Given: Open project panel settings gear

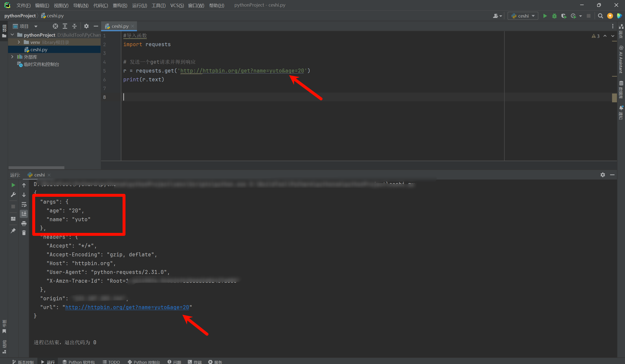Looking at the screenshot, I should pos(86,26).
